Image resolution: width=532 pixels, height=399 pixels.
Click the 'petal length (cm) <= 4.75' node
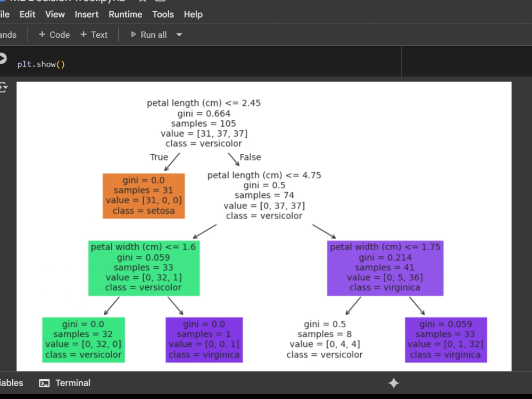[x=264, y=195]
